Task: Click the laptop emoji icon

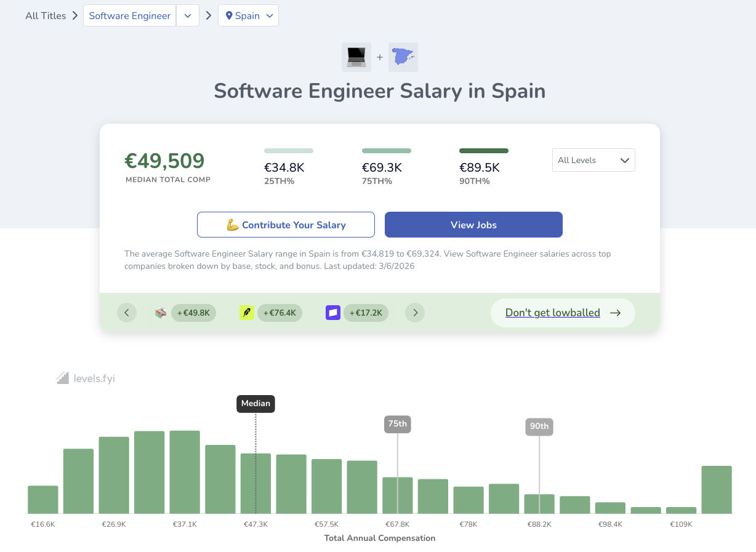Action: 356,57
